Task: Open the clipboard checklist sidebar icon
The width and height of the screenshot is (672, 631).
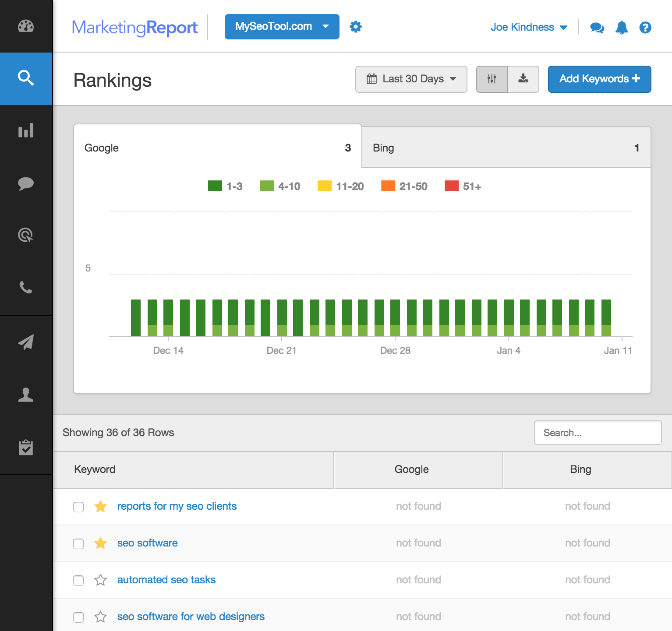Action: 26,447
